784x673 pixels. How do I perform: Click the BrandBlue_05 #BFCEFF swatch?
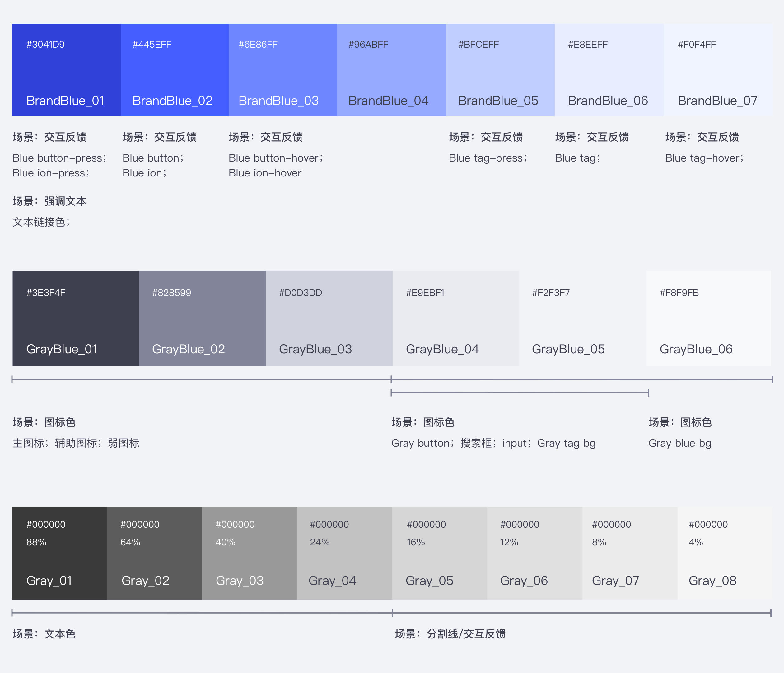pos(500,70)
